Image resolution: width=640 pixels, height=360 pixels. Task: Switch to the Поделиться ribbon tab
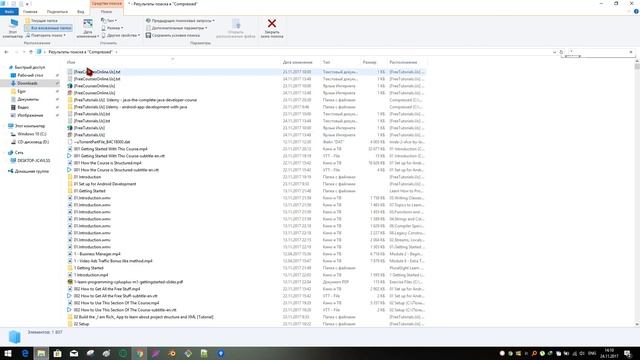[57, 11]
